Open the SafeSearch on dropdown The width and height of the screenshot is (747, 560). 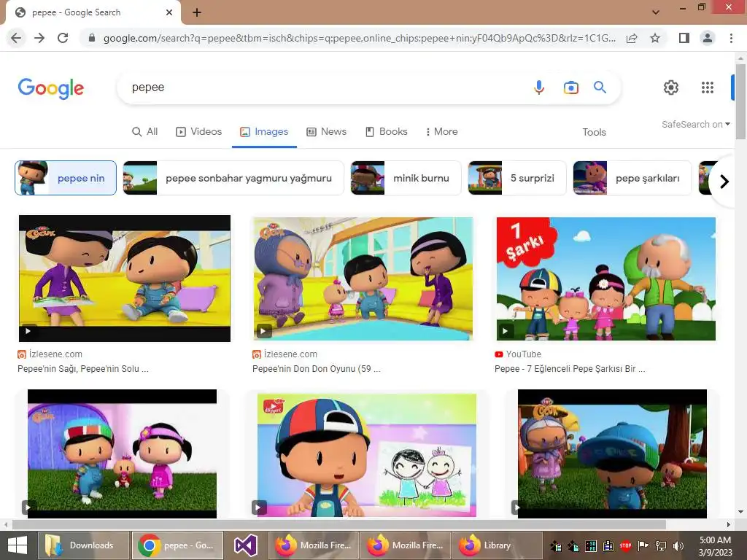coord(695,124)
